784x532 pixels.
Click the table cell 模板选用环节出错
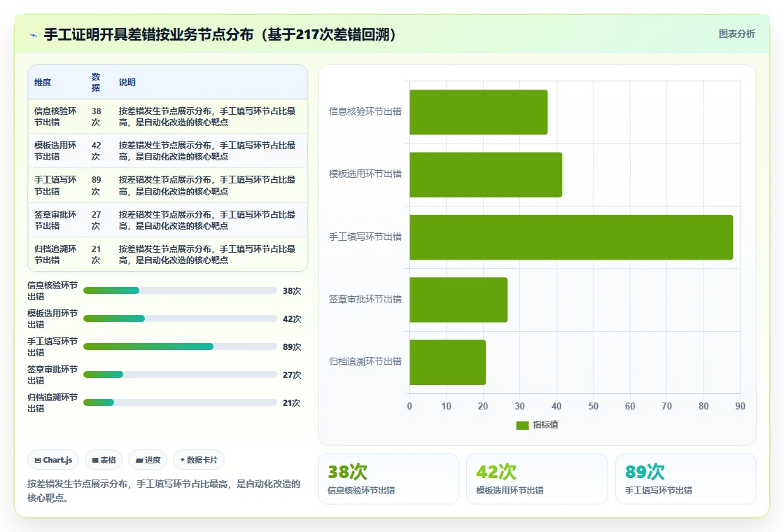click(x=55, y=151)
